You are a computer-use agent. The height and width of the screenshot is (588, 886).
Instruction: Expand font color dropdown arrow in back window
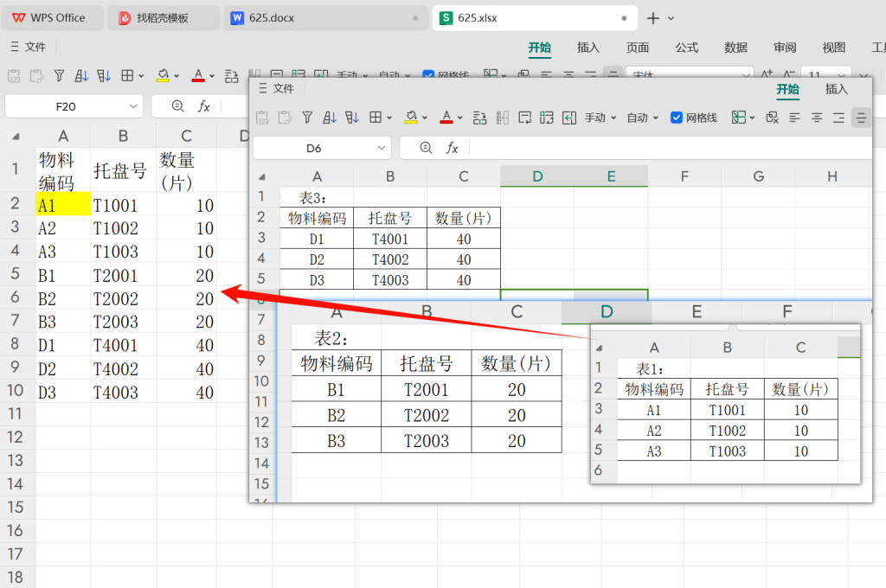(x=212, y=76)
